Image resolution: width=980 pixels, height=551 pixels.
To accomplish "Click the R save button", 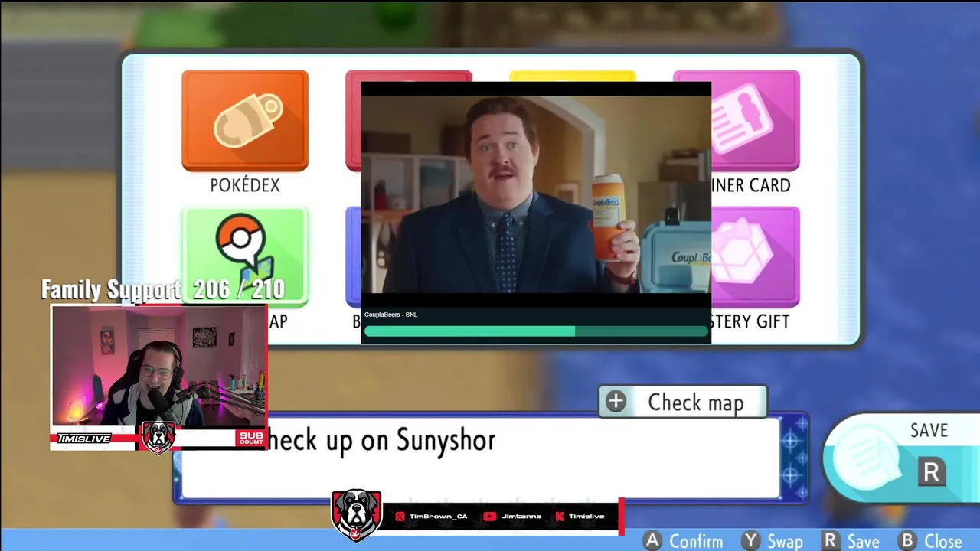I will click(x=931, y=472).
